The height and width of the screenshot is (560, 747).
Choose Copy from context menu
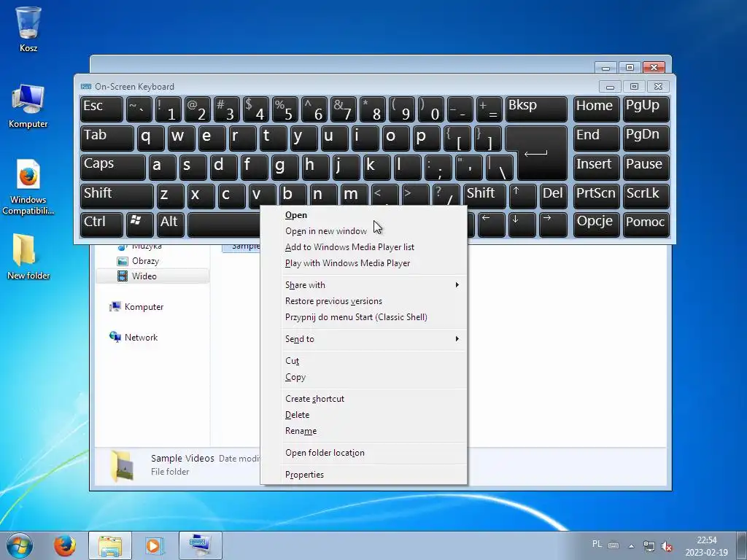coord(374,377)
